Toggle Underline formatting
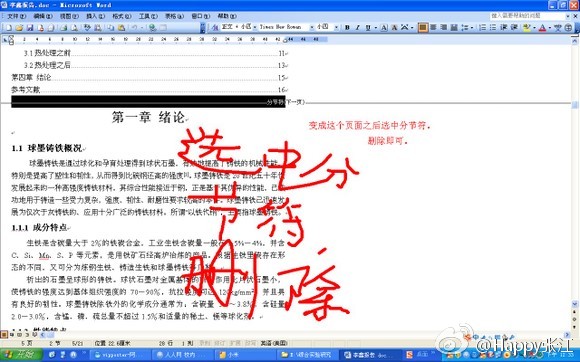Image resolution: width=580 pixels, height=362 pixels. (368, 27)
